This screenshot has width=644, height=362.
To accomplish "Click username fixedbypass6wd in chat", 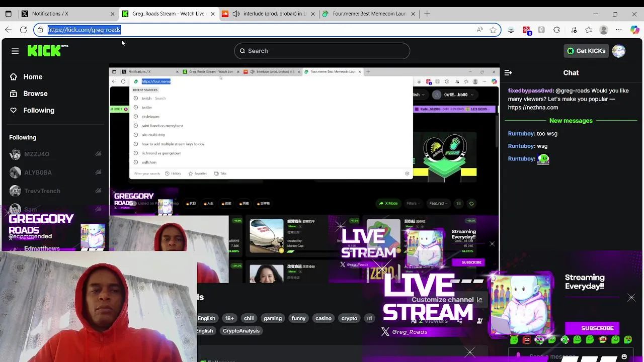I will point(531,91).
